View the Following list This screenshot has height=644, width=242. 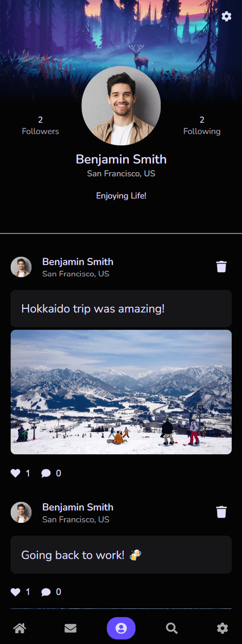coord(202,125)
